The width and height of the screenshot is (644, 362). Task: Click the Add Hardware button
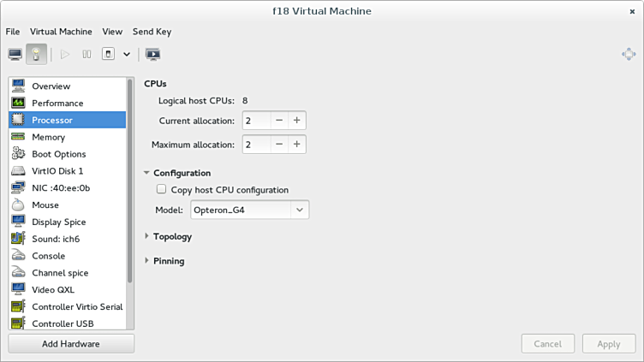coord(71,344)
